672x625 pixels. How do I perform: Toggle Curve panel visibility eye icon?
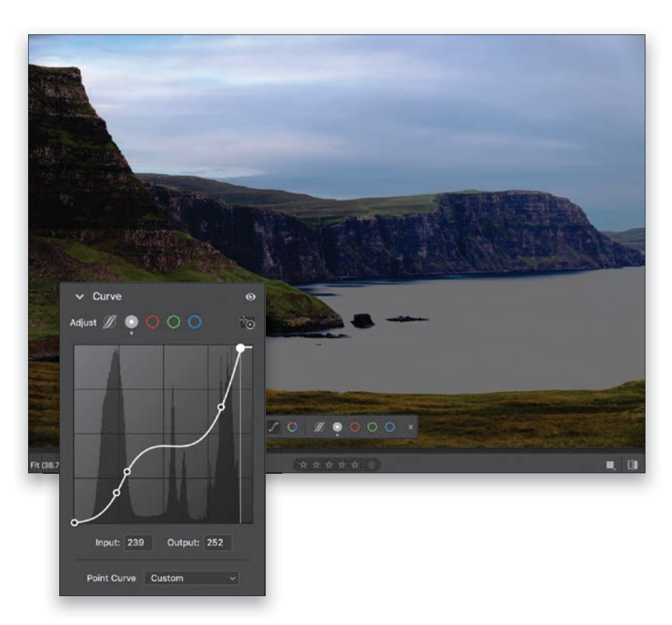(250, 297)
